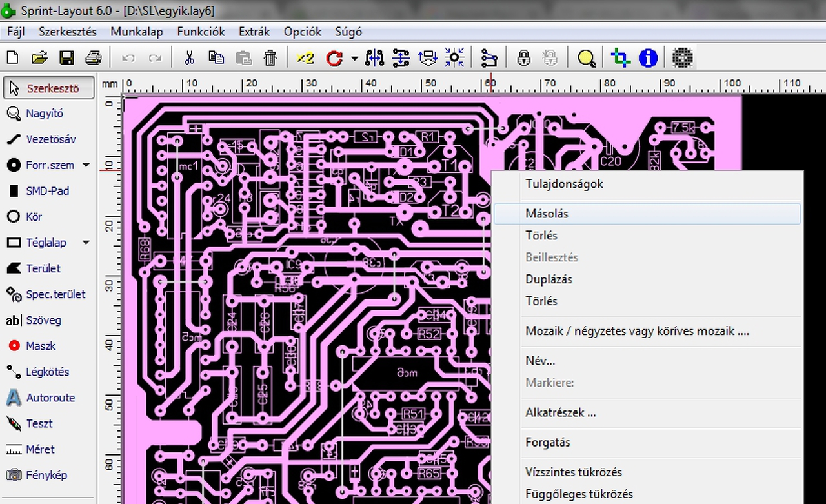This screenshot has width=826, height=504.
Task: Open the Extrák menu
Action: (x=254, y=32)
